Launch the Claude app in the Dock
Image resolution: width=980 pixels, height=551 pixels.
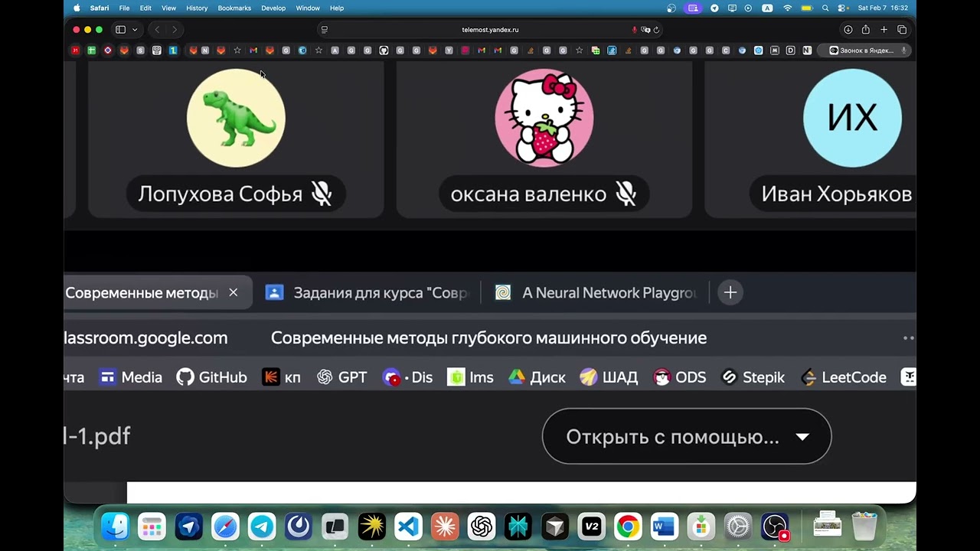(x=445, y=527)
